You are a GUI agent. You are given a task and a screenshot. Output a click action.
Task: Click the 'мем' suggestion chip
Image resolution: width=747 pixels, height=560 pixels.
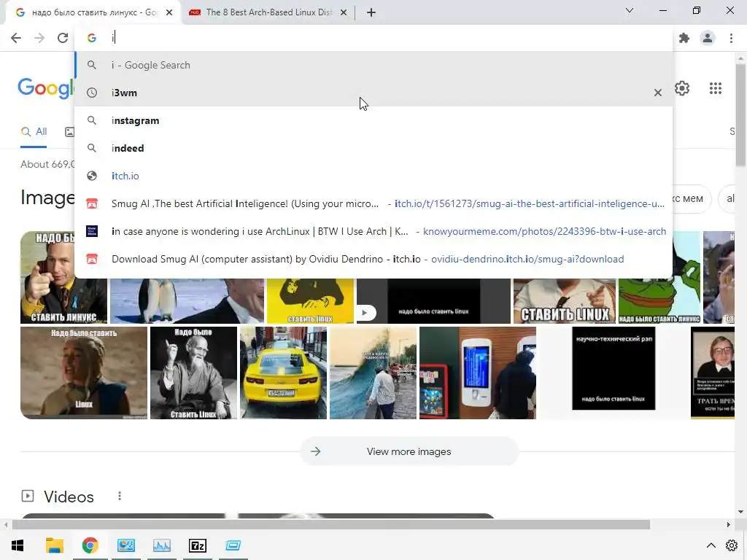691,198
